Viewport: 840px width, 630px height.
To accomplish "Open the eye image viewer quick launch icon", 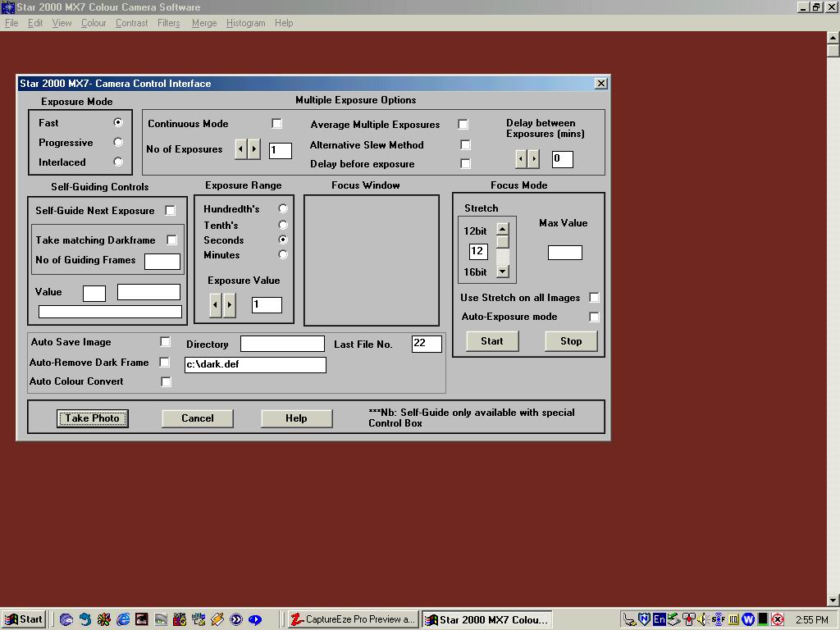I will click(x=141, y=619).
